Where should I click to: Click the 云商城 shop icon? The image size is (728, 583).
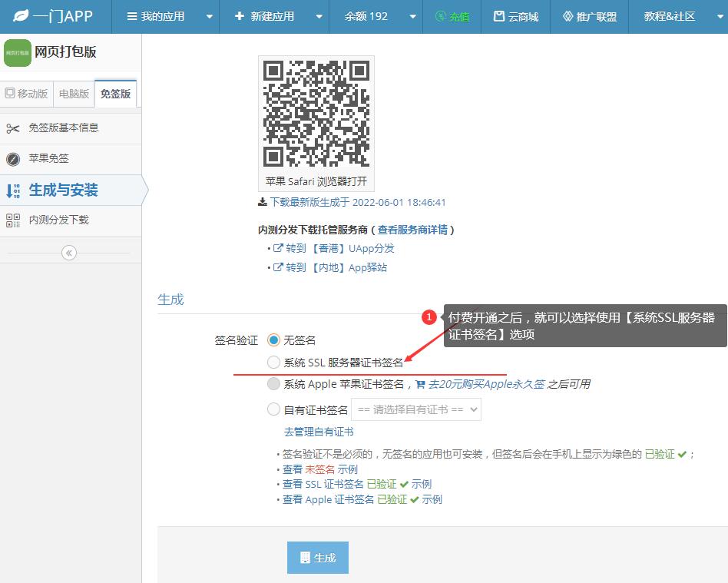tap(498, 16)
